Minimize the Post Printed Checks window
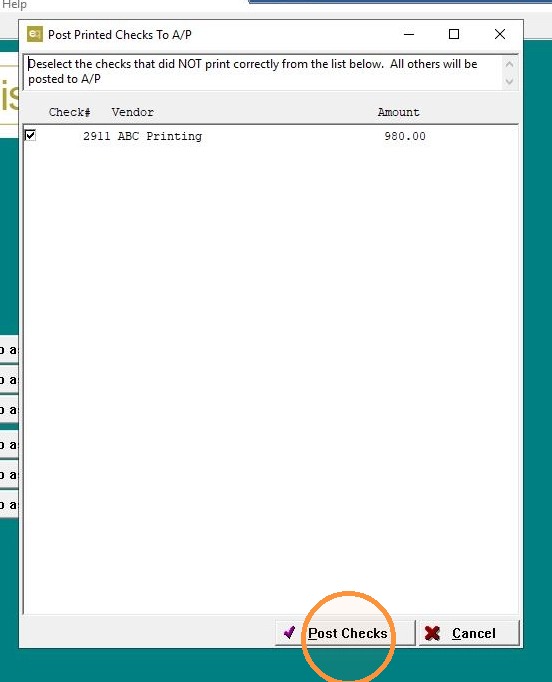The width and height of the screenshot is (552, 682). pos(409,34)
